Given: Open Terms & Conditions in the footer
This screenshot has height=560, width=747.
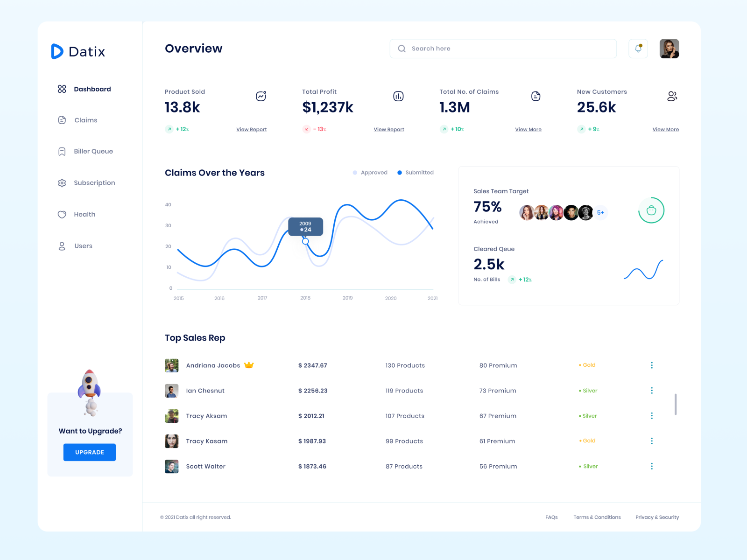Looking at the screenshot, I should tap(597, 517).
